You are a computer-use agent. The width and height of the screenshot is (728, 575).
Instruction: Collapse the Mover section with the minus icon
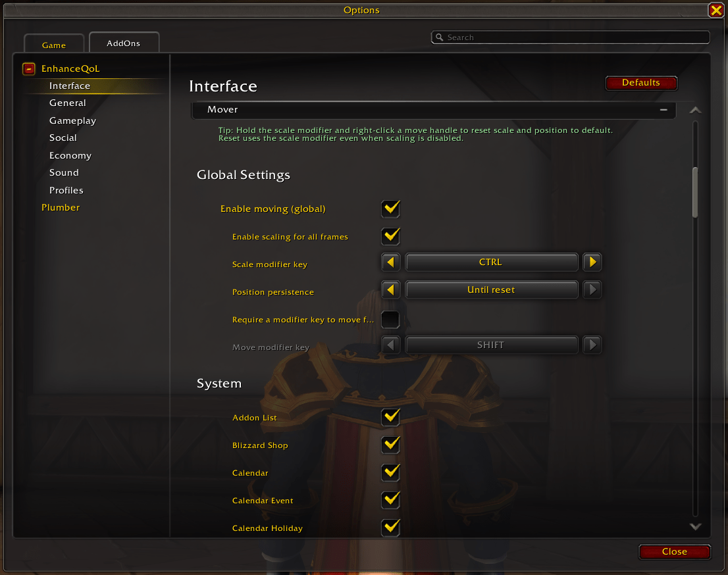tap(663, 109)
